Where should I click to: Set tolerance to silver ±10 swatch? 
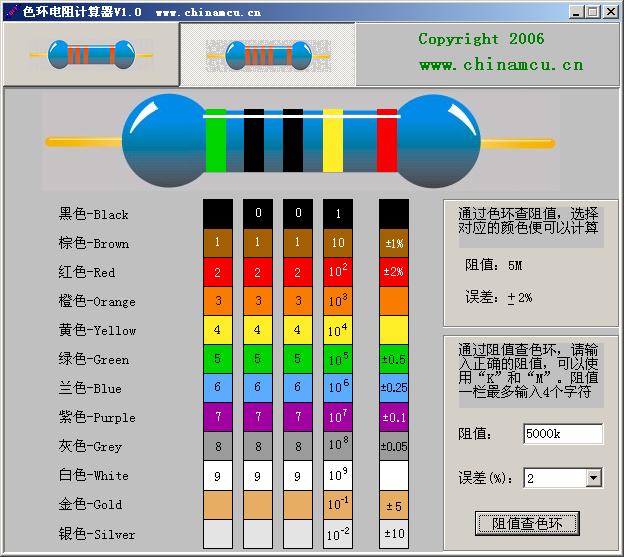coord(394,534)
